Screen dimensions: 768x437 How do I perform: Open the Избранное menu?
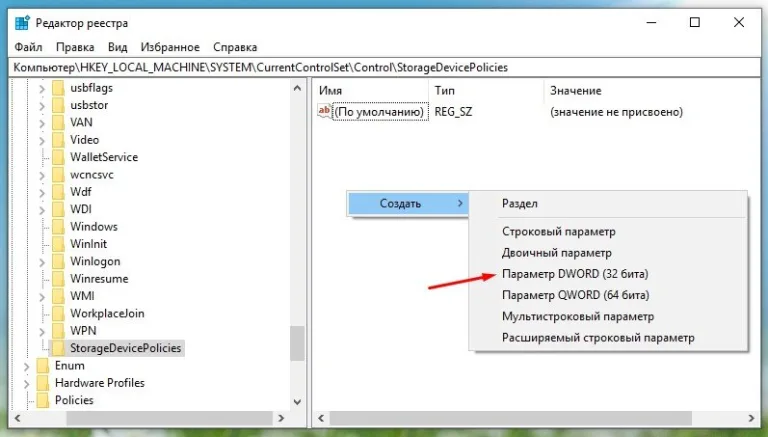click(x=170, y=47)
